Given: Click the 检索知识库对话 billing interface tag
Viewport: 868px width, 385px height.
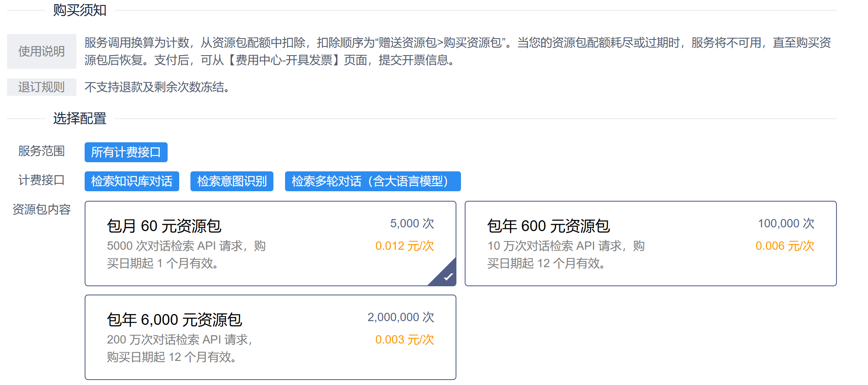Looking at the screenshot, I should 132,181.
